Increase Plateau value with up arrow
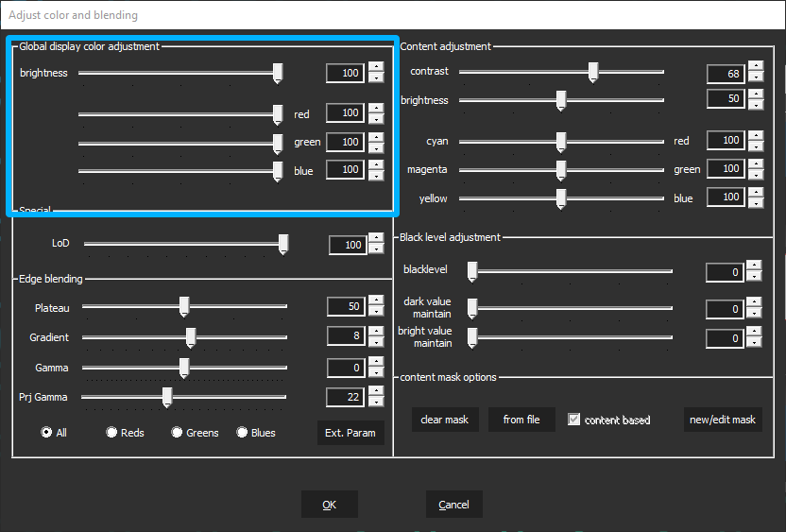The image size is (786, 532). [376, 300]
